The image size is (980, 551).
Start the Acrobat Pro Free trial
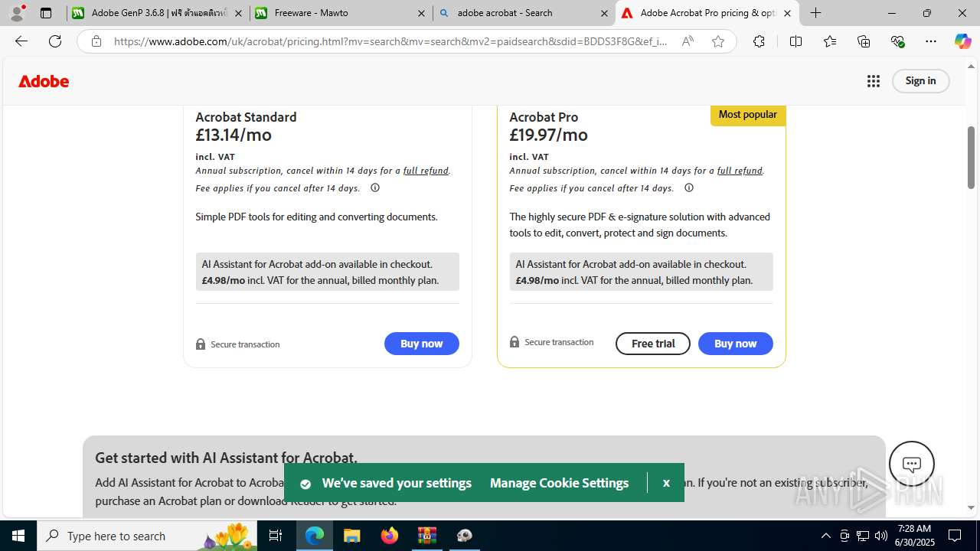pyautogui.click(x=653, y=344)
